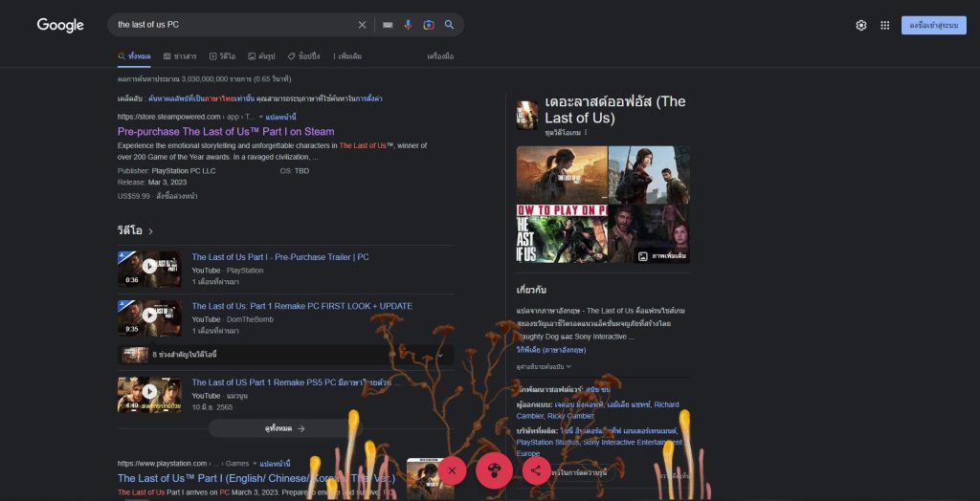Open the settings gear icon
Image resolution: width=980 pixels, height=501 pixels.
coord(861,25)
